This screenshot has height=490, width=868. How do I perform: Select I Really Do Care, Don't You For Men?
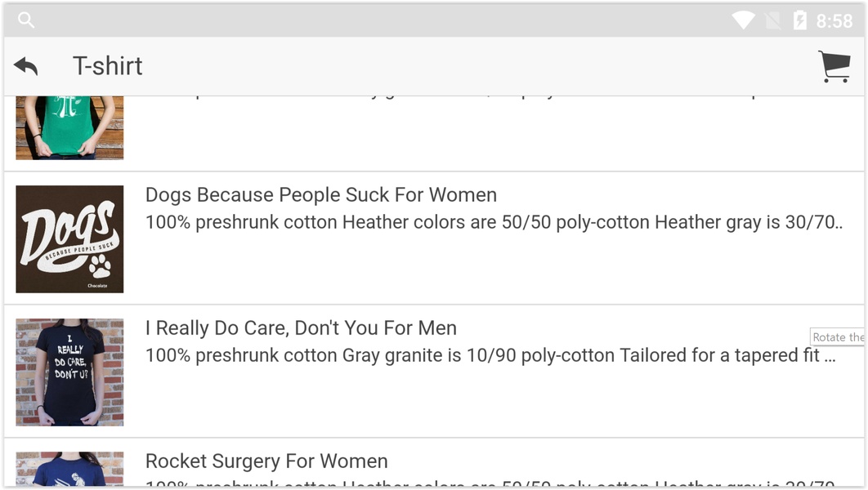[301, 328]
